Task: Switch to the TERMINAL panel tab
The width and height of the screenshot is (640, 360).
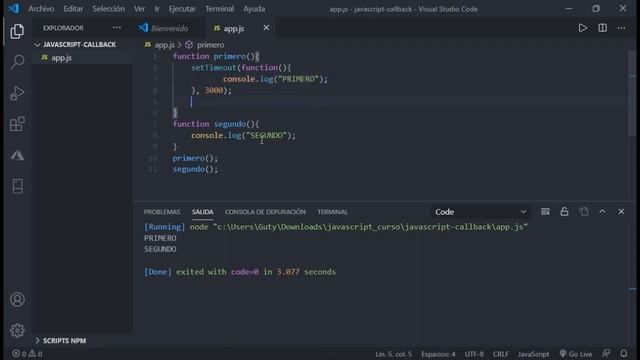Action: click(x=333, y=212)
